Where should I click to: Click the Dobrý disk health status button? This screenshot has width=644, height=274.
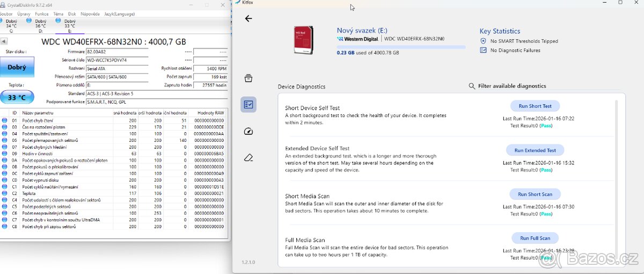pyautogui.click(x=17, y=67)
